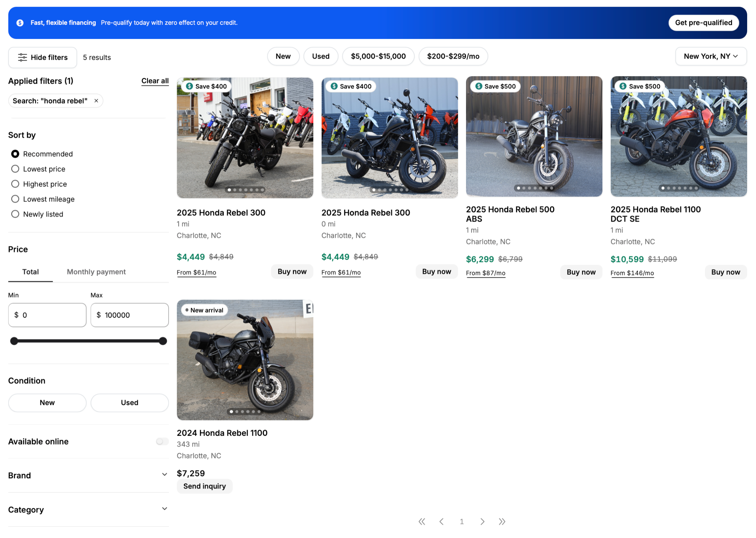Go to the previous results page arrow
The width and height of the screenshot is (756, 538).
tap(442, 522)
